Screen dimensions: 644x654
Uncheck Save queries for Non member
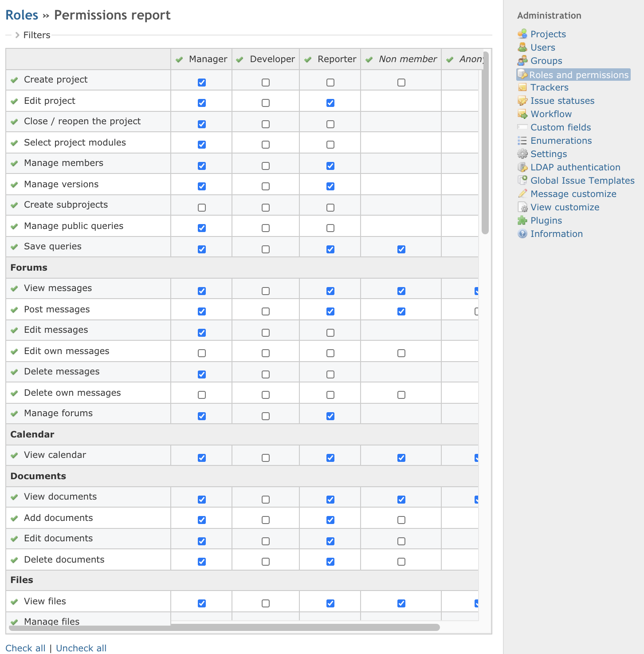pos(401,249)
